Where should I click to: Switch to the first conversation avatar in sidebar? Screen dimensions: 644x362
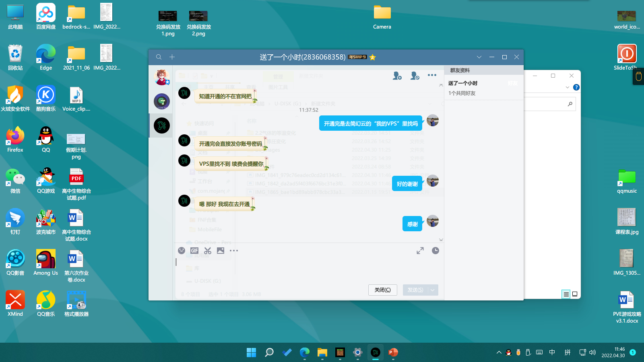click(x=162, y=77)
